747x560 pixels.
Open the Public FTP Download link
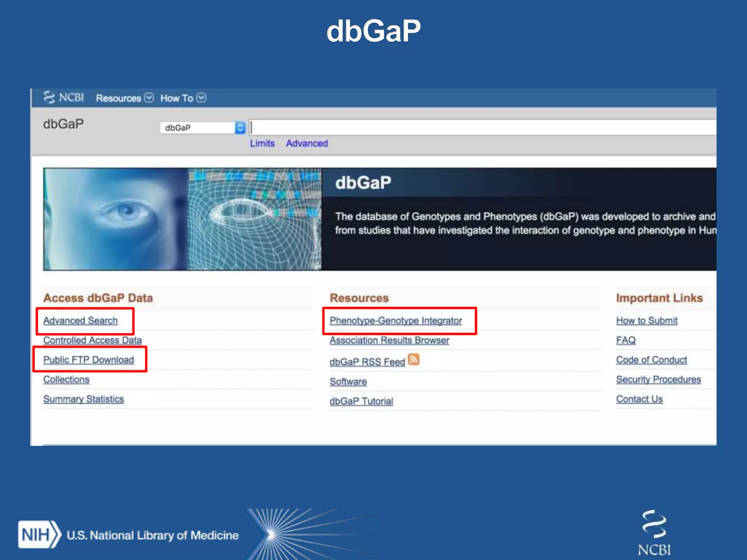point(88,360)
